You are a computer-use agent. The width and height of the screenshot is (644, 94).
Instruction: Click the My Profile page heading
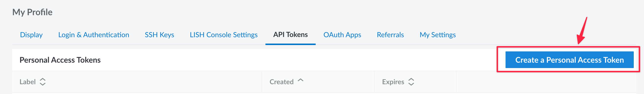32,12
